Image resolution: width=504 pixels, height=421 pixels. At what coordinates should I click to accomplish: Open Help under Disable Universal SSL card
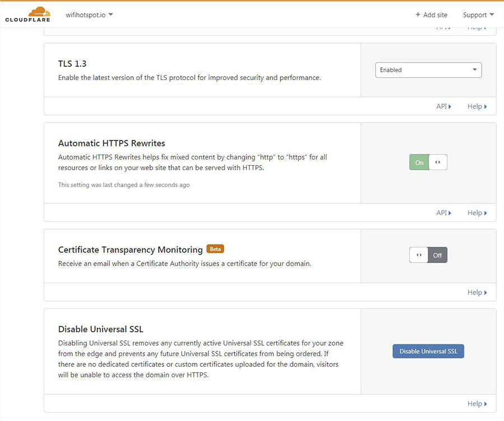(x=477, y=404)
